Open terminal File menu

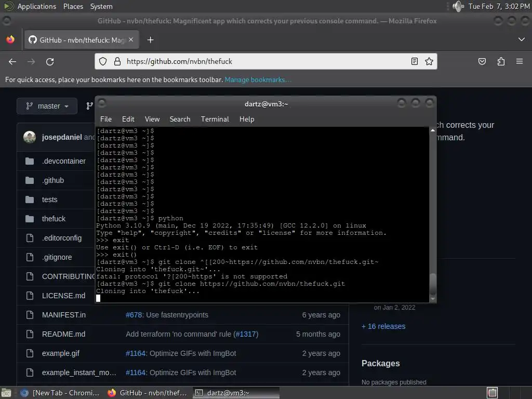[x=106, y=119]
